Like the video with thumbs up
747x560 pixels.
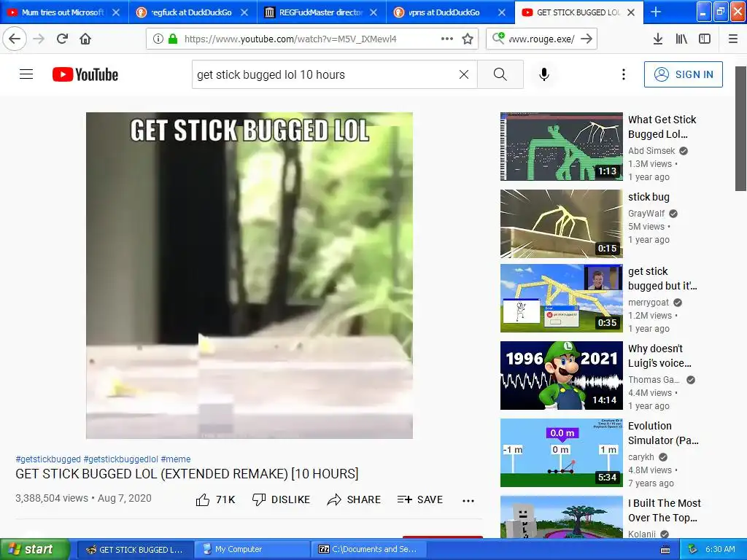pos(215,499)
